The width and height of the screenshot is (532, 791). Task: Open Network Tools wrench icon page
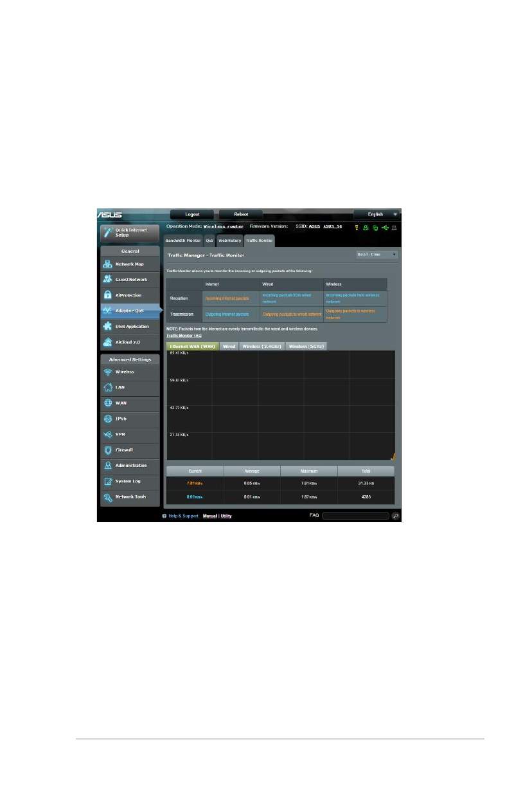tap(108, 497)
